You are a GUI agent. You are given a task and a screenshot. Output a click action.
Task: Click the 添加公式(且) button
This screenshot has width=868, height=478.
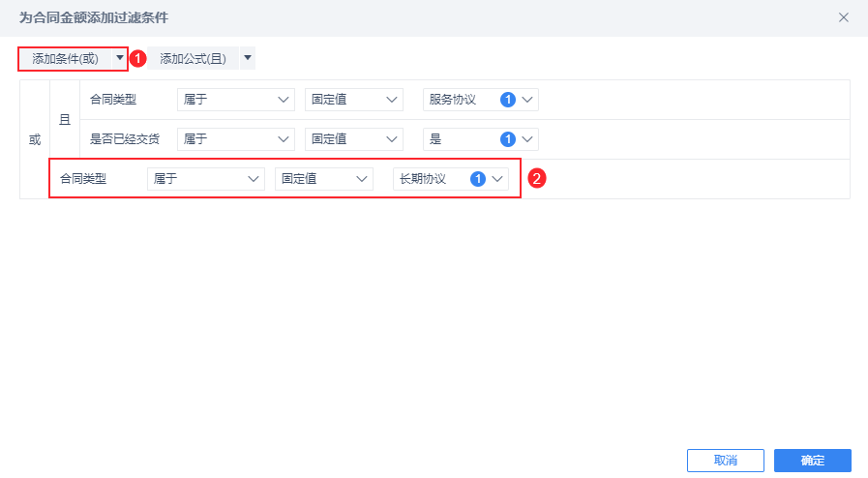point(193,59)
